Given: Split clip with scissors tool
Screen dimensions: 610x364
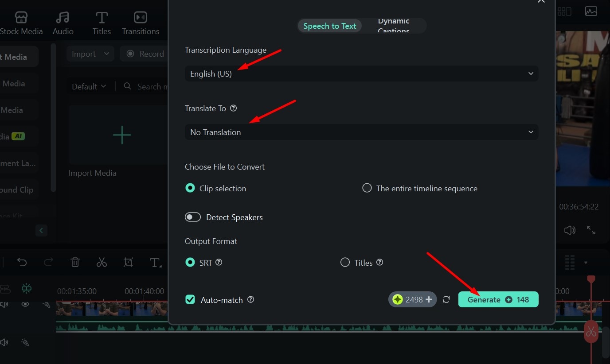Looking at the screenshot, I should 102,263.
